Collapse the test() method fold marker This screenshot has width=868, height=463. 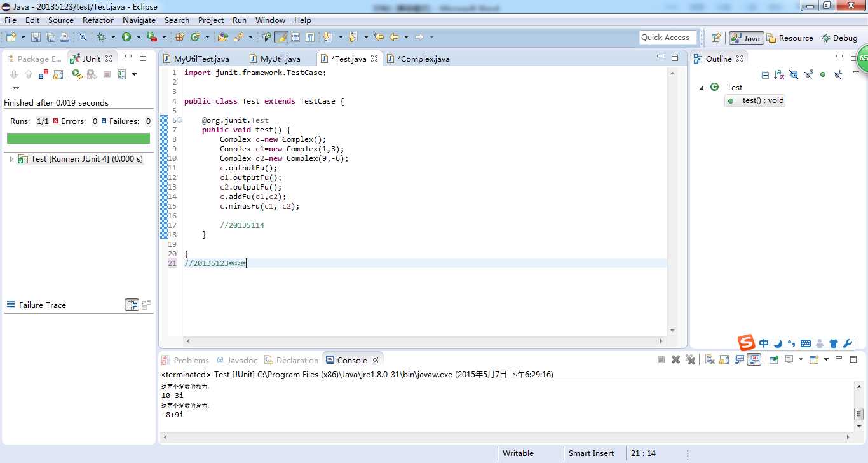tap(179, 120)
